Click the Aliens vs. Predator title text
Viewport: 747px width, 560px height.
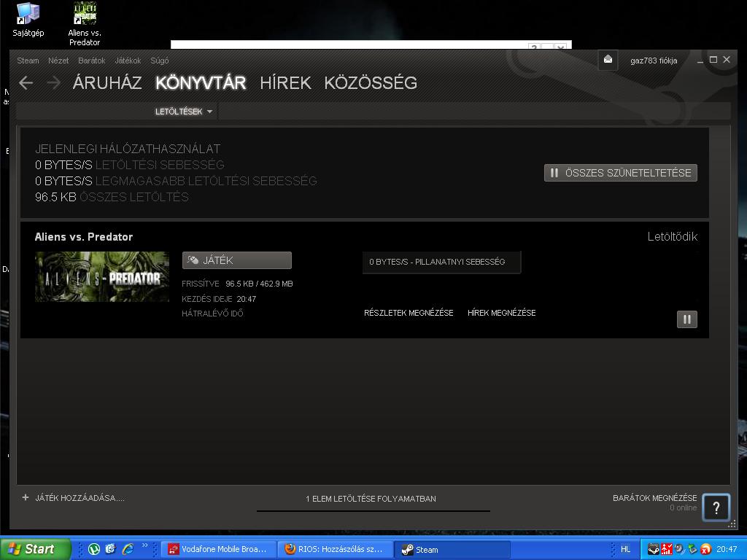84,237
